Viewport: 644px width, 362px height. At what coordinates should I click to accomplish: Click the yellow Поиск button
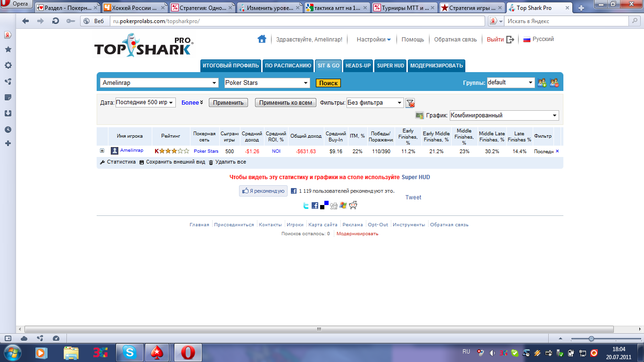click(328, 83)
